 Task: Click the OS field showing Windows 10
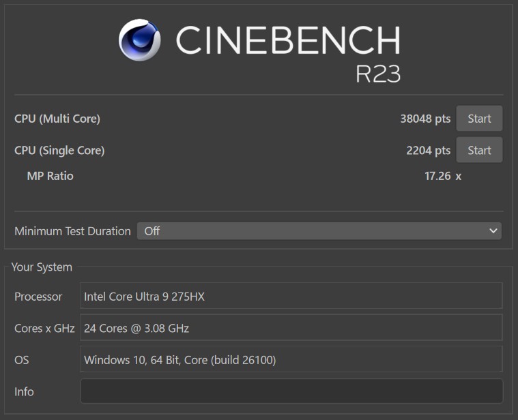pos(291,359)
